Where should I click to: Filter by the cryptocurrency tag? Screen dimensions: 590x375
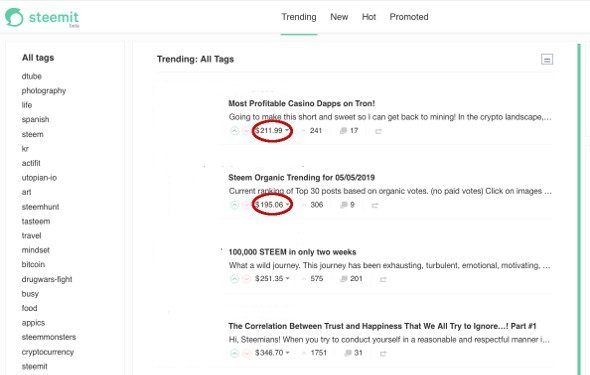(x=47, y=352)
